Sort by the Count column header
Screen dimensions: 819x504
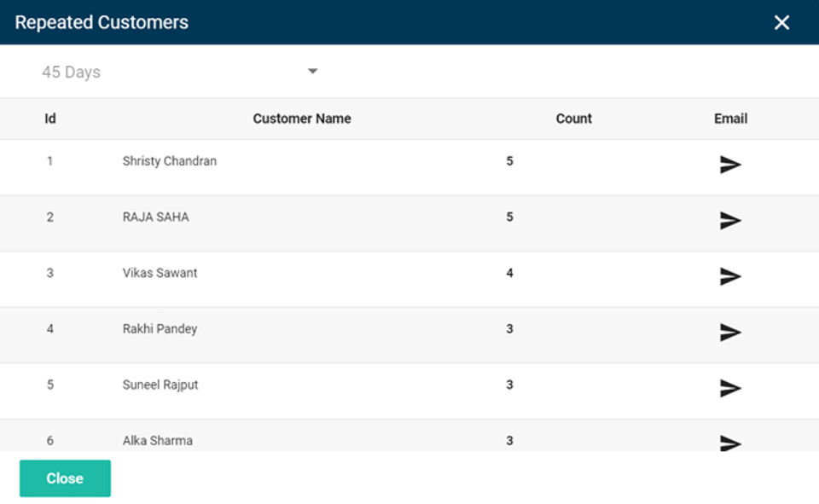click(x=573, y=119)
